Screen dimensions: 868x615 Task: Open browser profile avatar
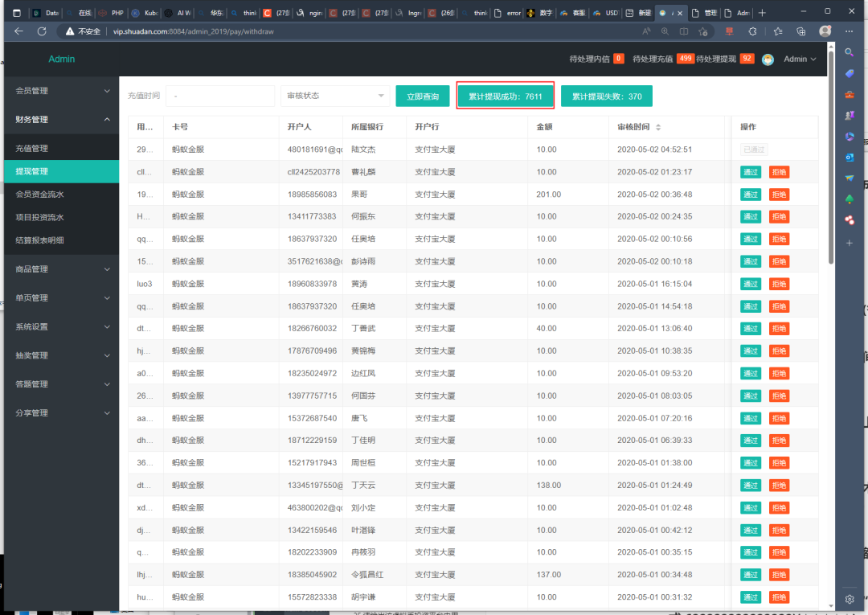point(825,31)
